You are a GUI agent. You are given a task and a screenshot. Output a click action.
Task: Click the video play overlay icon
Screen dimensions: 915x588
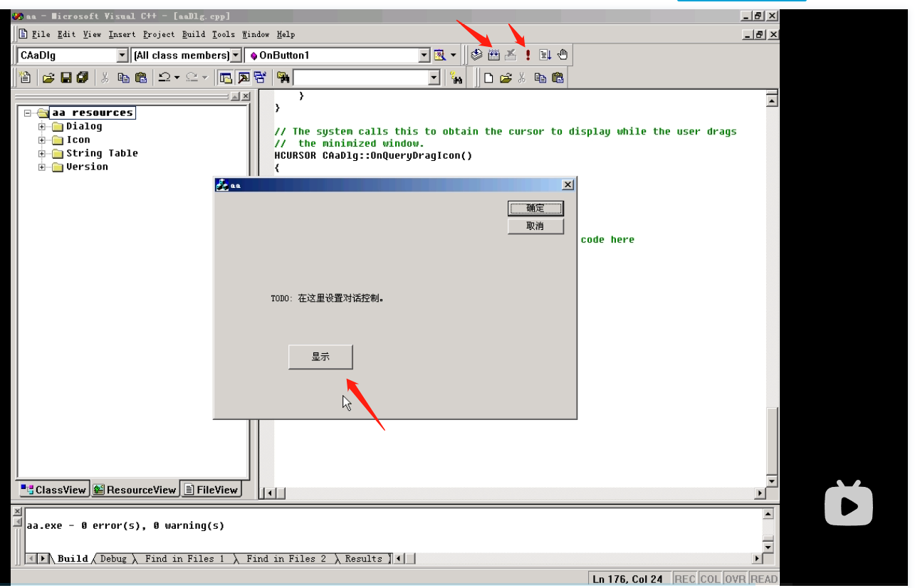pos(849,503)
